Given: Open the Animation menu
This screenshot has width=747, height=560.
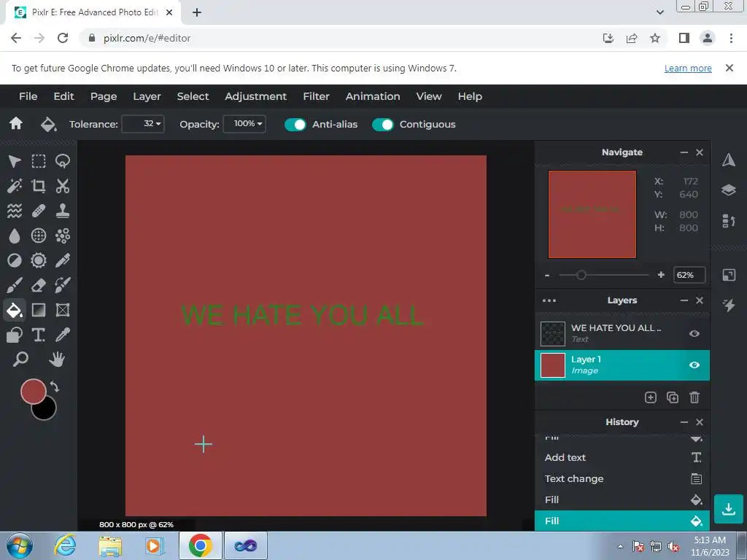Looking at the screenshot, I should (x=373, y=96).
